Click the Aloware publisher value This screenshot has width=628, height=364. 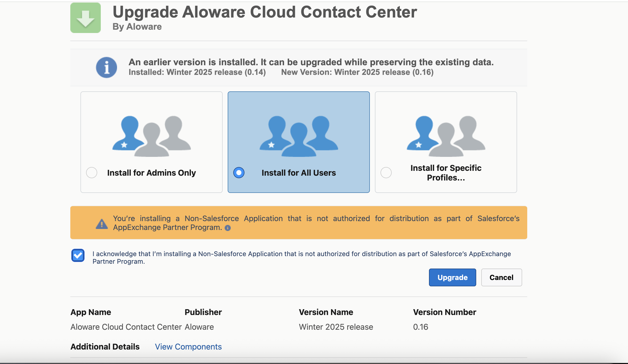point(199,327)
